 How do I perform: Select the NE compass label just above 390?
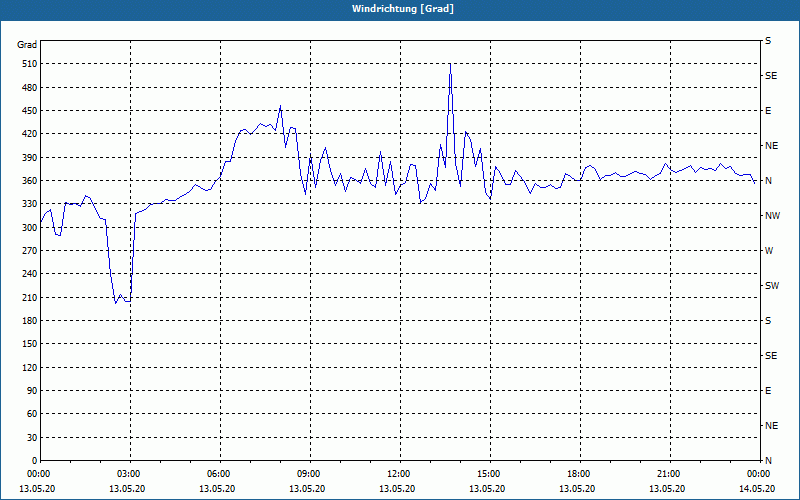[772, 146]
